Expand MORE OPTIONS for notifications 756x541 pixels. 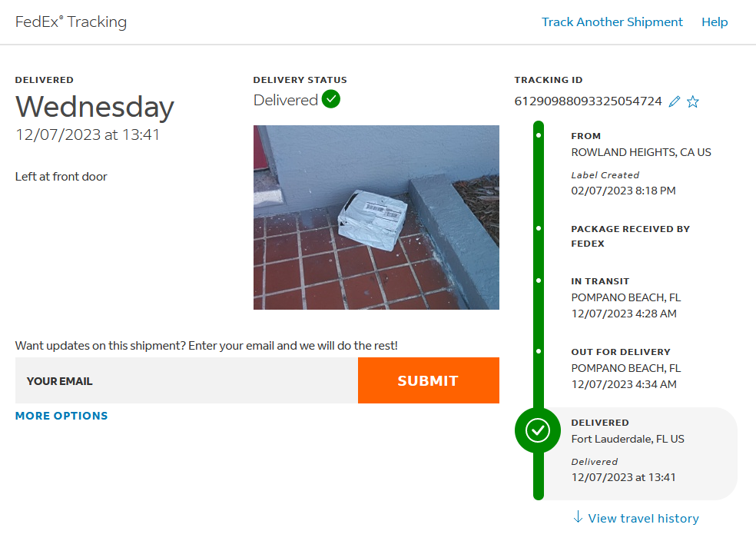pos(61,416)
